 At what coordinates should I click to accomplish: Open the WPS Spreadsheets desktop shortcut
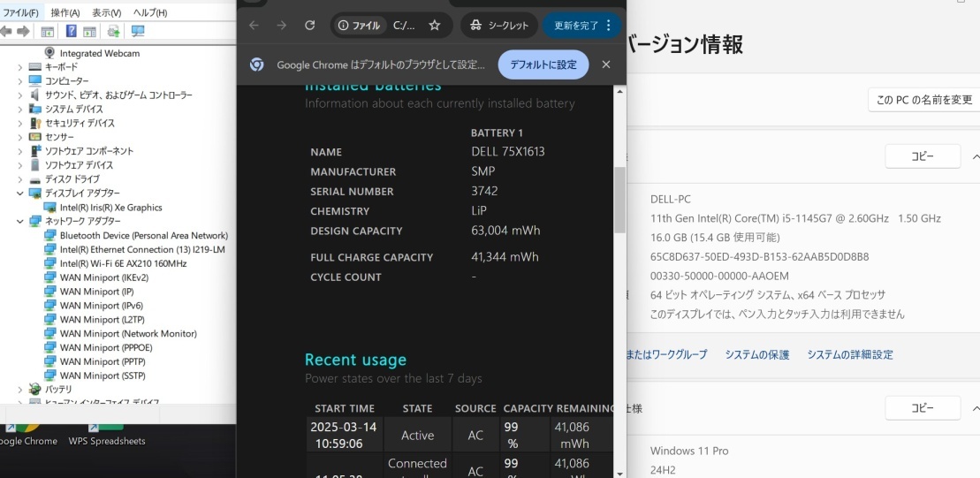pyautogui.click(x=107, y=436)
